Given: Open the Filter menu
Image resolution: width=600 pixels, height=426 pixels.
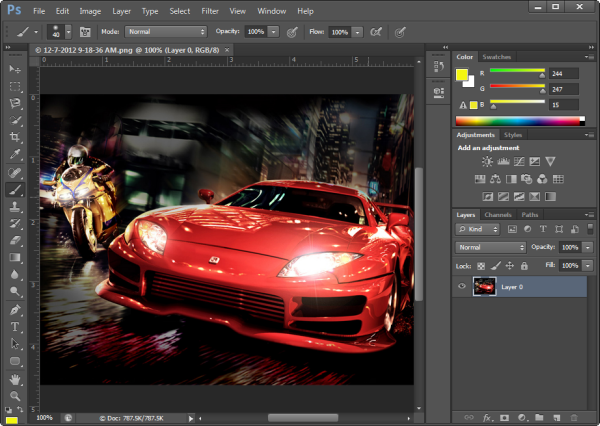Looking at the screenshot, I should tap(210, 11).
